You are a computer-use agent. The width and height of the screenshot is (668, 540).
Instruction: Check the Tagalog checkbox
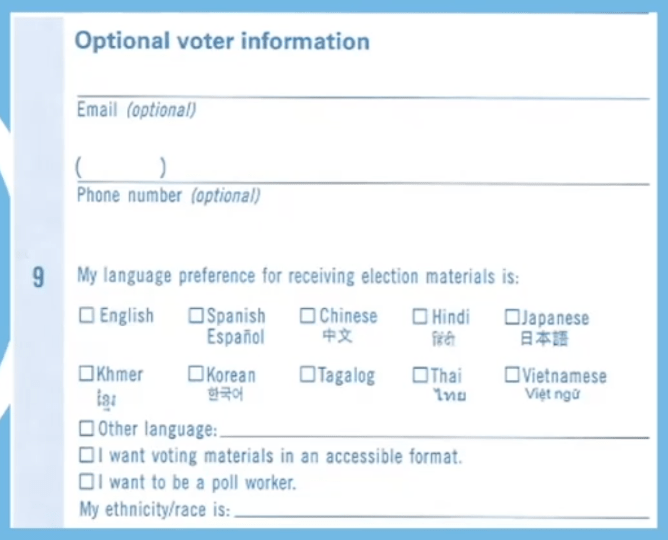pyautogui.click(x=307, y=374)
